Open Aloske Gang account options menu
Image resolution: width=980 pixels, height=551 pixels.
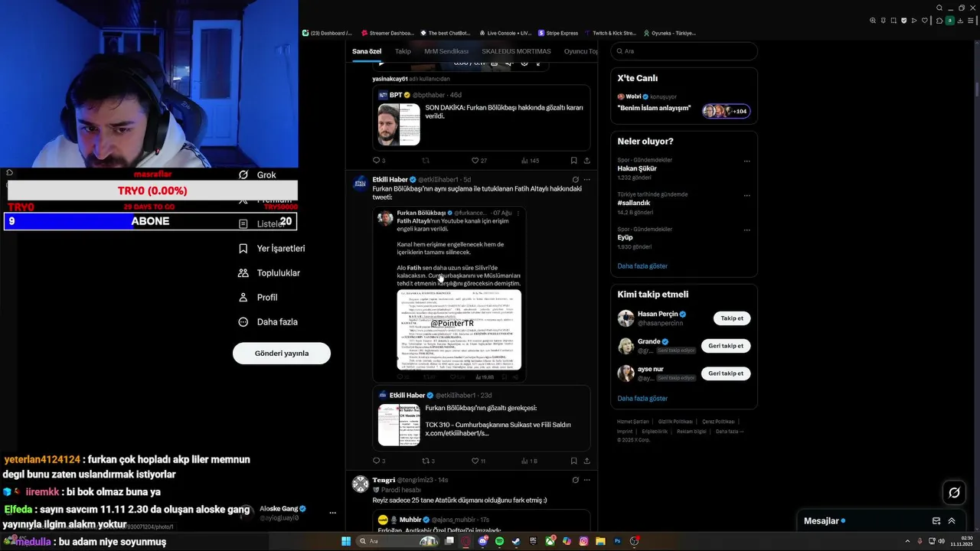(332, 513)
